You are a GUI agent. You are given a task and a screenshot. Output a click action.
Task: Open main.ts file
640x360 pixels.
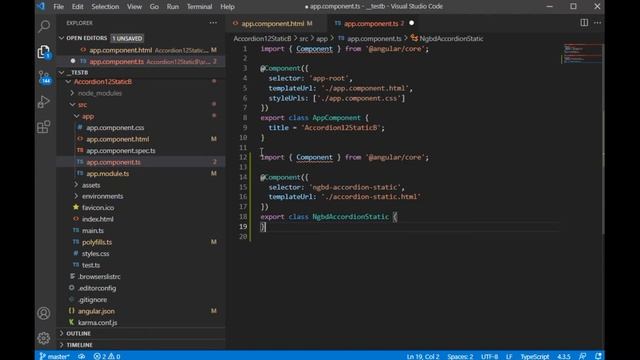(93, 231)
